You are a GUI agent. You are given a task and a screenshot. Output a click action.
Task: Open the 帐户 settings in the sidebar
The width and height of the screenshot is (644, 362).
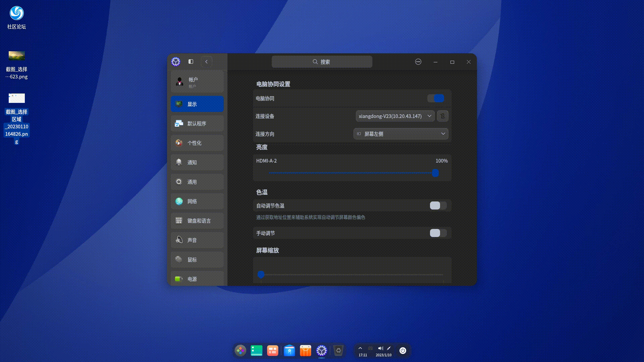tap(197, 81)
